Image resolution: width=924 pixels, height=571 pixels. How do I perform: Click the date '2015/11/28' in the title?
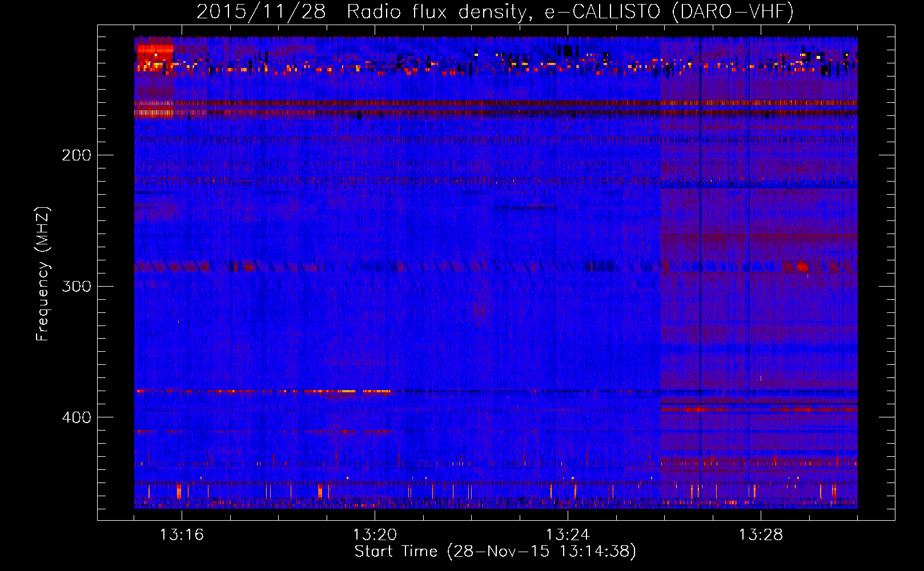[x=261, y=11]
